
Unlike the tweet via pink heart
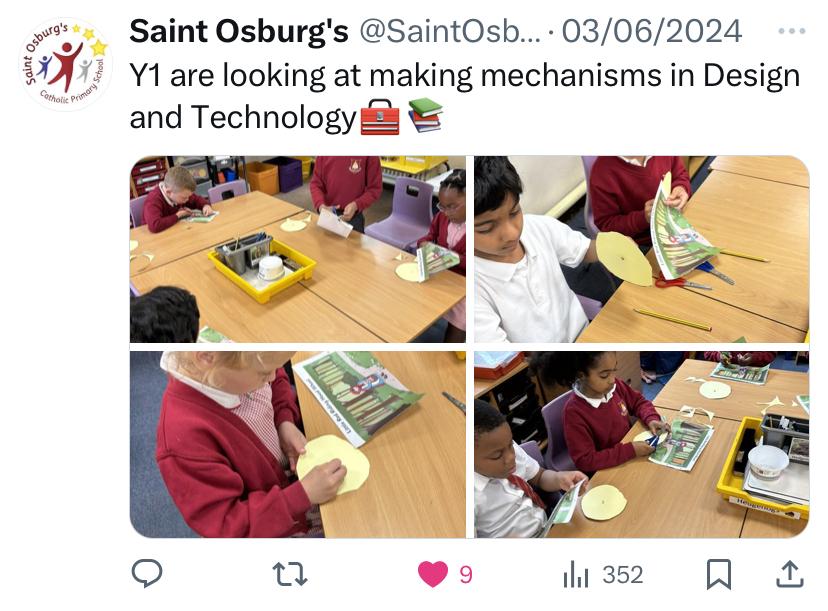(x=432, y=575)
